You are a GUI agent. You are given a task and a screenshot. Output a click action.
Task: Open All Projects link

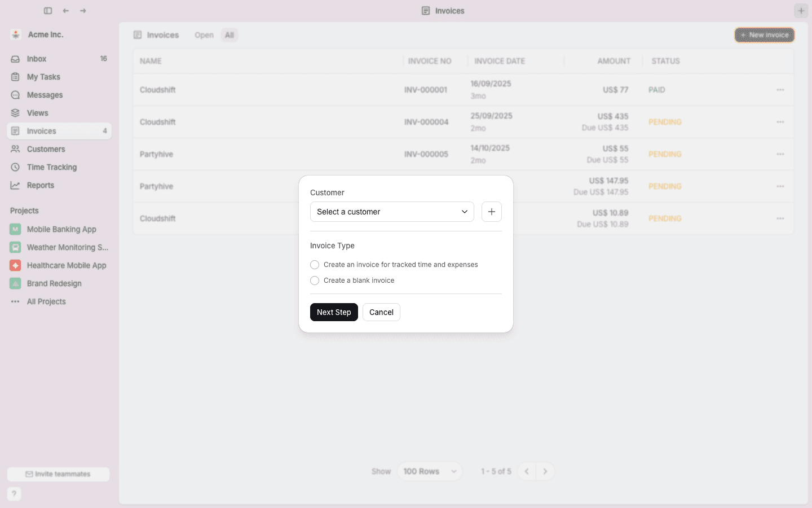[46, 301]
